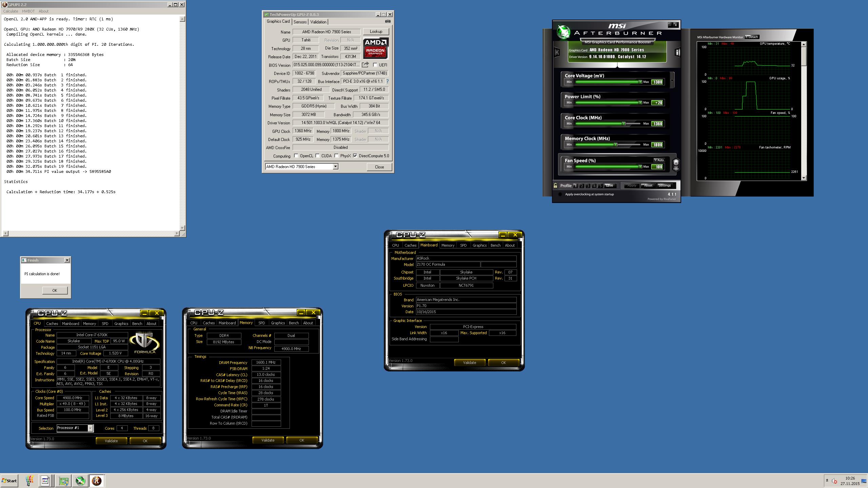The image size is (868, 488).
Task: Click the Lookup button in GPU-Z
Action: tap(376, 32)
